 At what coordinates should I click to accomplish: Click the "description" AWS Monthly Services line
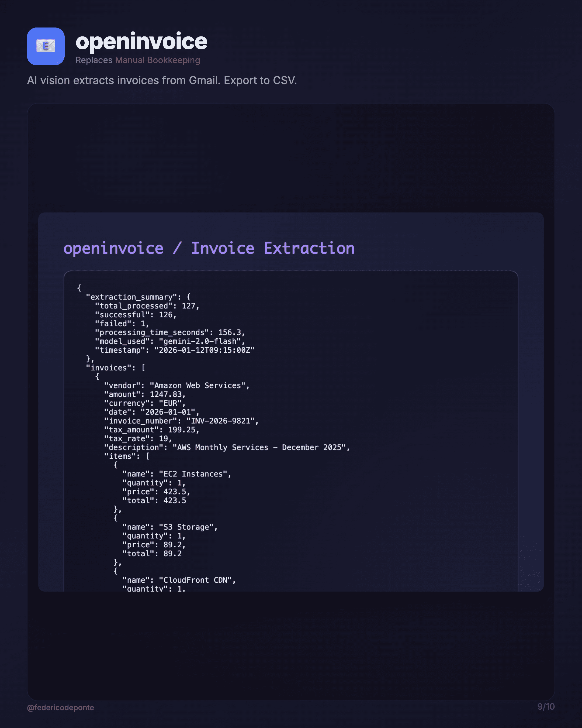tap(227, 447)
